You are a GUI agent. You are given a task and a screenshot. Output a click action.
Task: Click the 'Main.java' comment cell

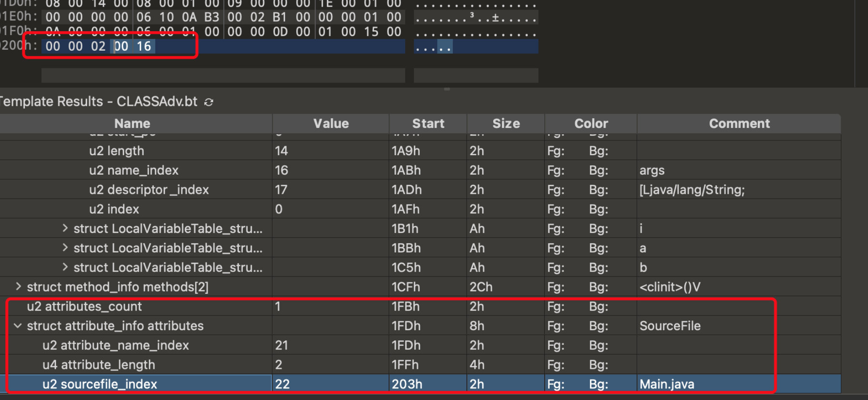coord(667,384)
